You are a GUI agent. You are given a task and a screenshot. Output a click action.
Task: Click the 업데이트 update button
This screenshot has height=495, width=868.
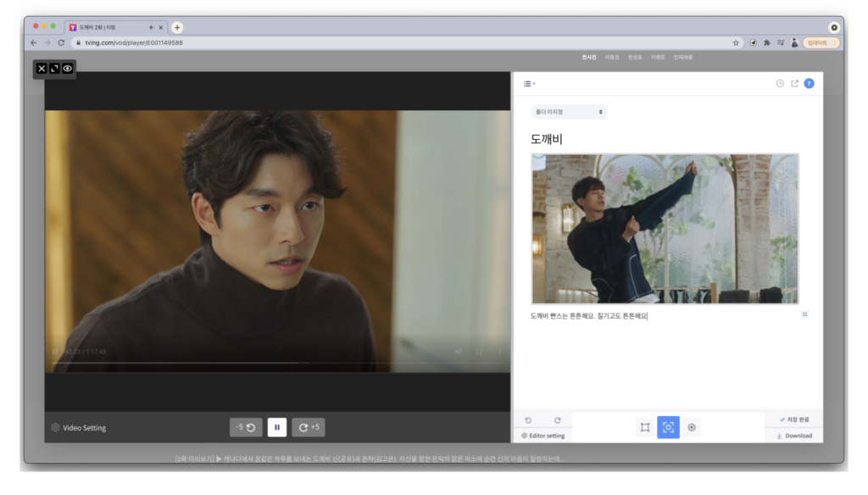(821, 42)
